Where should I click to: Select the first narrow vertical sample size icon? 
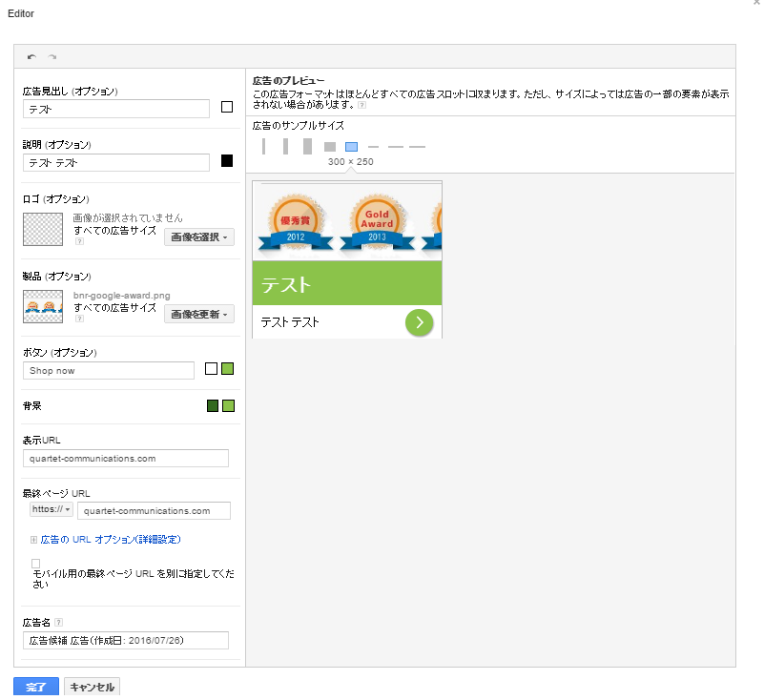coord(263,146)
